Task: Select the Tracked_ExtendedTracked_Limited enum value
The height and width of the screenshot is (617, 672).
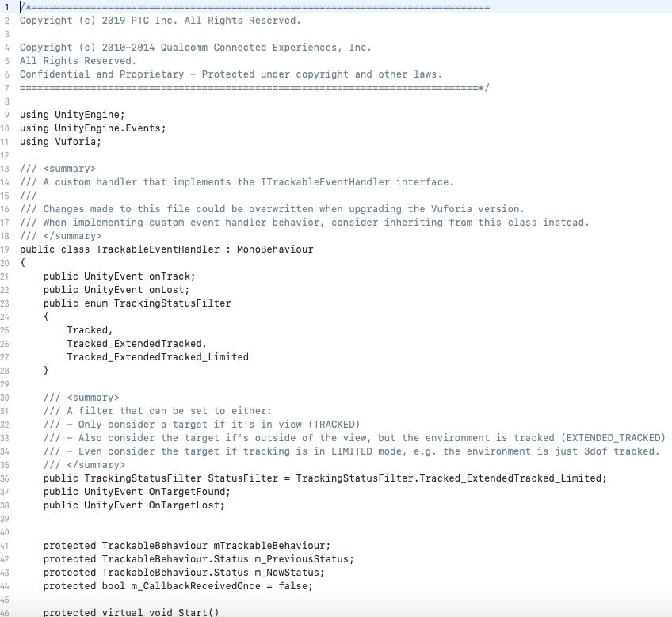Action: [x=158, y=357]
